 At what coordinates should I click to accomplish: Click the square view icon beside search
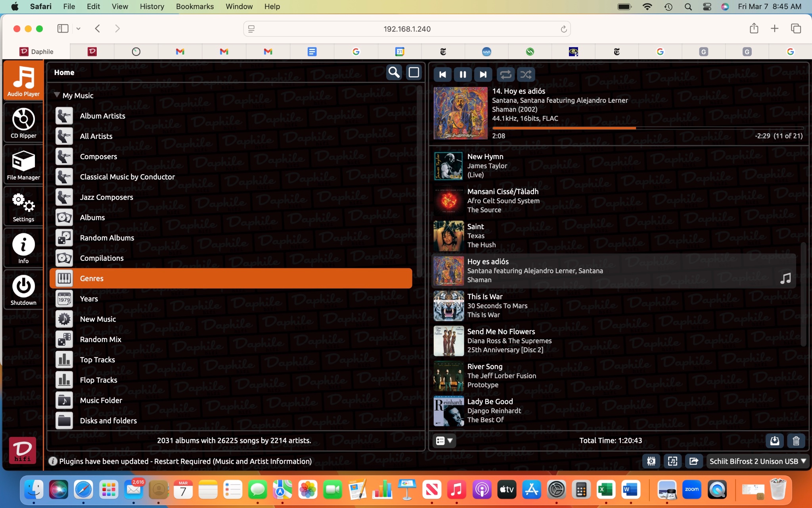point(414,73)
